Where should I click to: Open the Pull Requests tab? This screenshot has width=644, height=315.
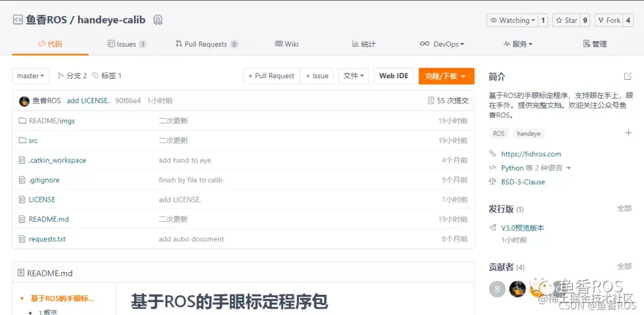pos(206,44)
